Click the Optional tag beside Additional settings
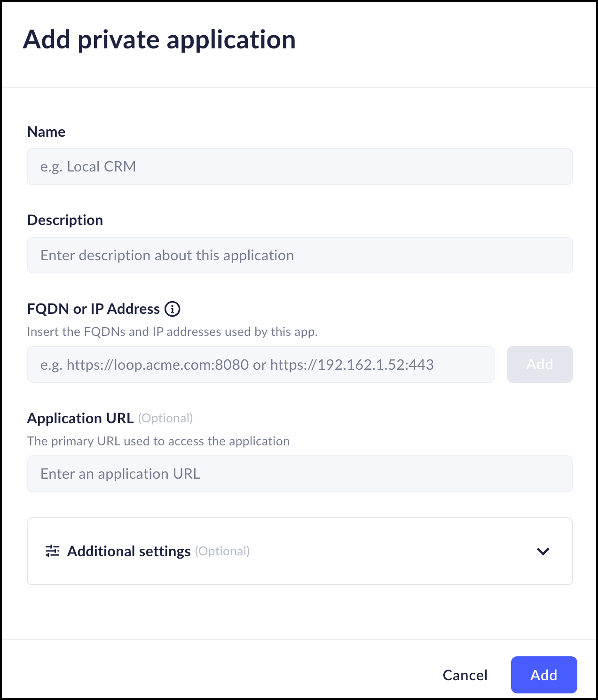The width and height of the screenshot is (598, 700). click(x=222, y=551)
